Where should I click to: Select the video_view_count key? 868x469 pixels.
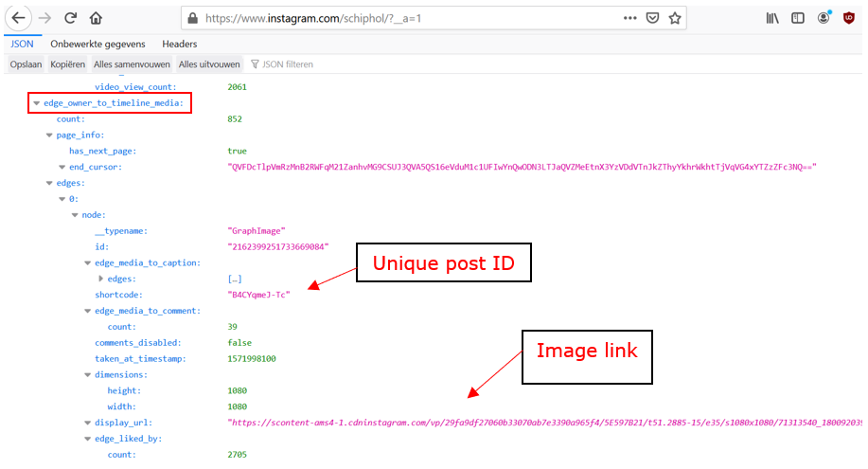tap(135, 87)
